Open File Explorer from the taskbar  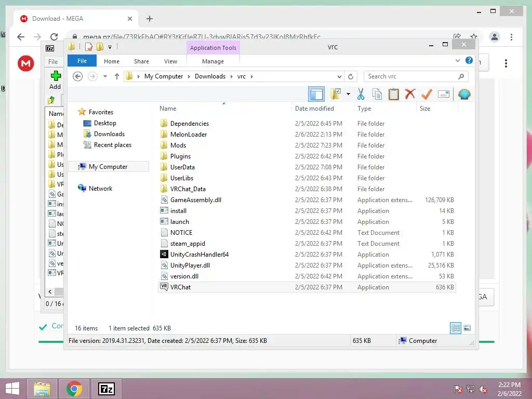point(42,389)
